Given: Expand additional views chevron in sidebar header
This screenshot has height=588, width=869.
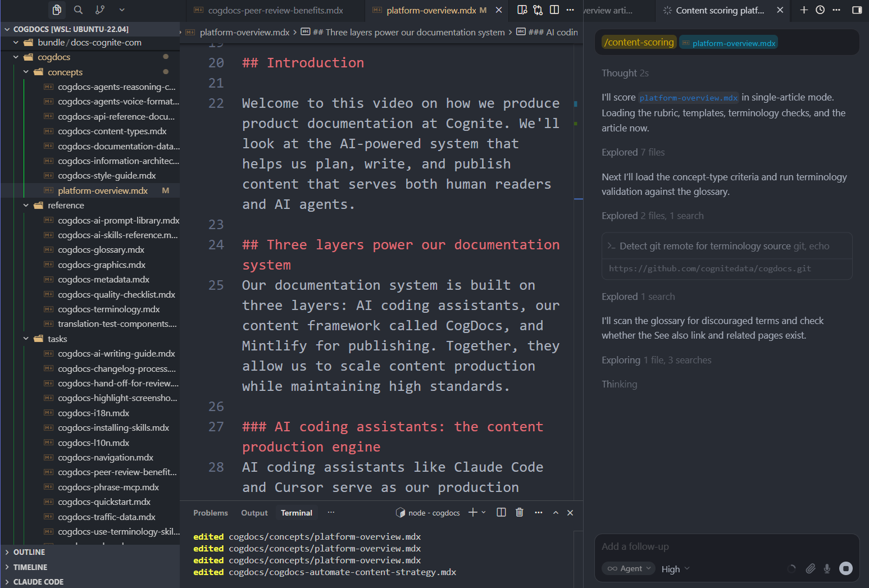Looking at the screenshot, I should 122,10.
